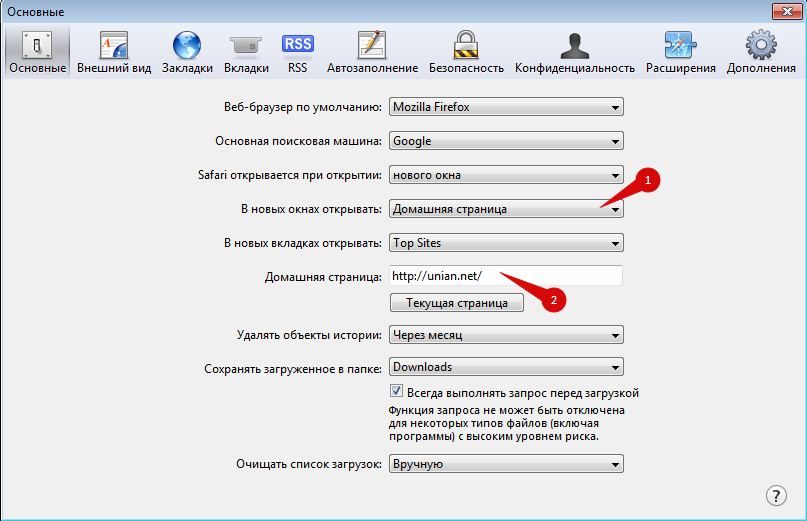Switch to Внешний вид settings
807x521 pixels.
(x=114, y=52)
